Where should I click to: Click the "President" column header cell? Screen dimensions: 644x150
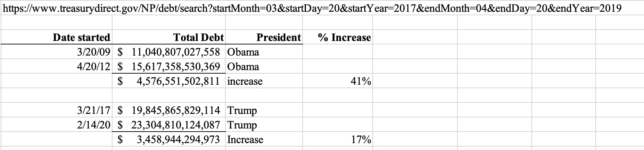(x=279, y=37)
